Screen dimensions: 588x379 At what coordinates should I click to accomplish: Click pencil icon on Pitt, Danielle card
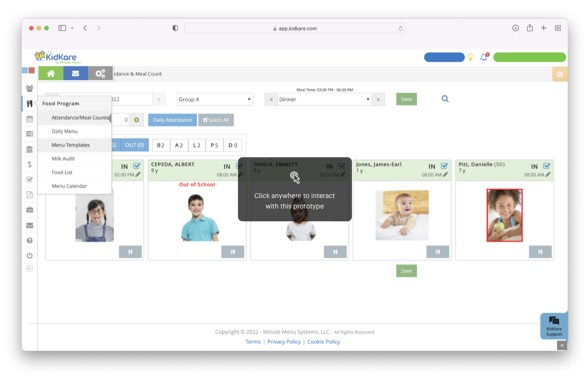pos(548,175)
